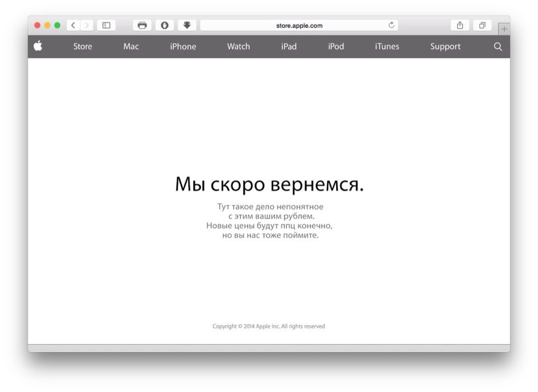This screenshot has height=392, width=538.
Task: Reload the page with the refresh icon
Action: pyautogui.click(x=391, y=25)
